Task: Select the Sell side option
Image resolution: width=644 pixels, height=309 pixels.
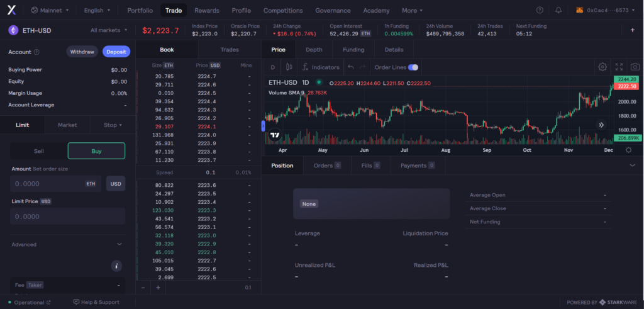Action: (38, 151)
